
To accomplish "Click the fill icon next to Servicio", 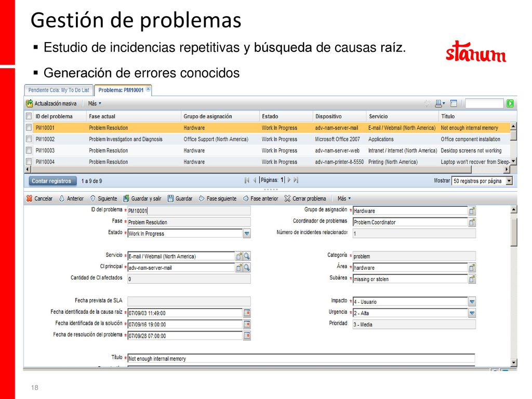I will click(x=239, y=256).
